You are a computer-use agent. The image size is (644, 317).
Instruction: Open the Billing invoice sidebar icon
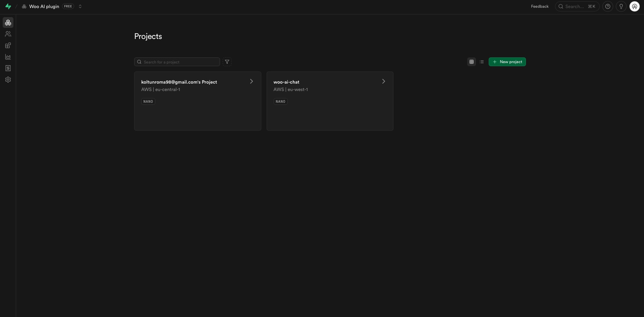pyautogui.click(x=8, y=68)
